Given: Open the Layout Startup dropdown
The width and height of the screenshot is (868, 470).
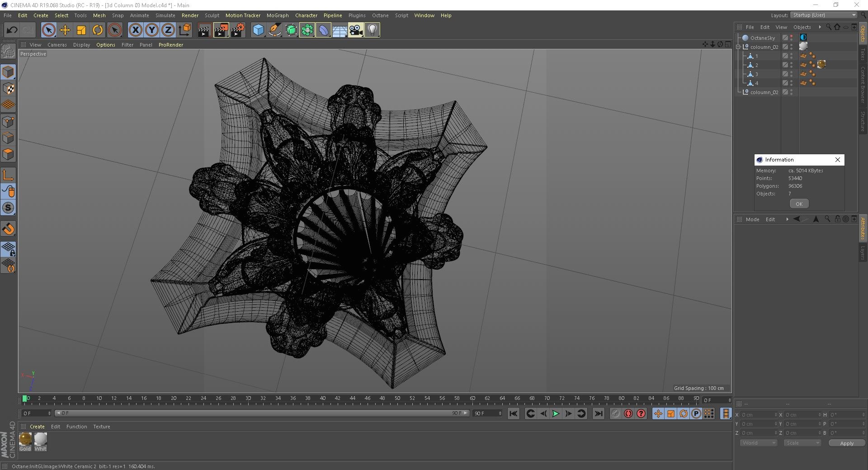Looking at the screenshot, I should [824, 15].
